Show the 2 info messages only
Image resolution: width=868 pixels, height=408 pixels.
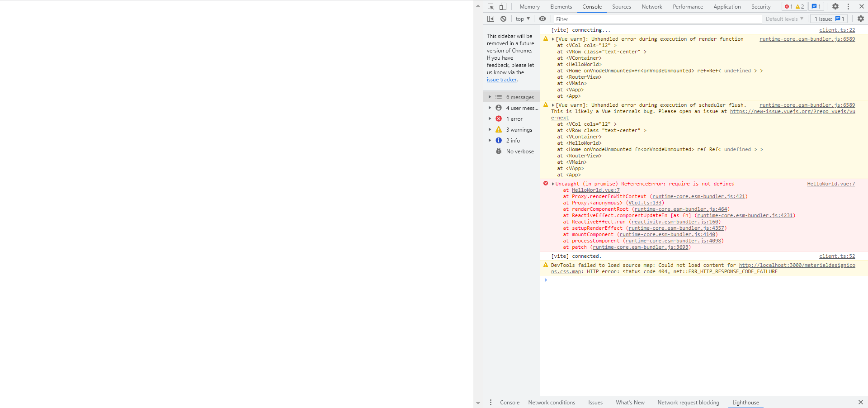pos(512,140)
